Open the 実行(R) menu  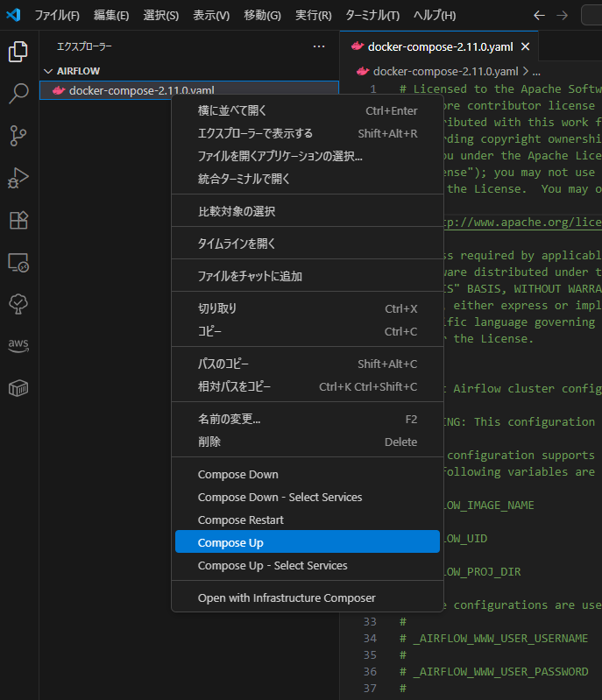click(313, 16)
